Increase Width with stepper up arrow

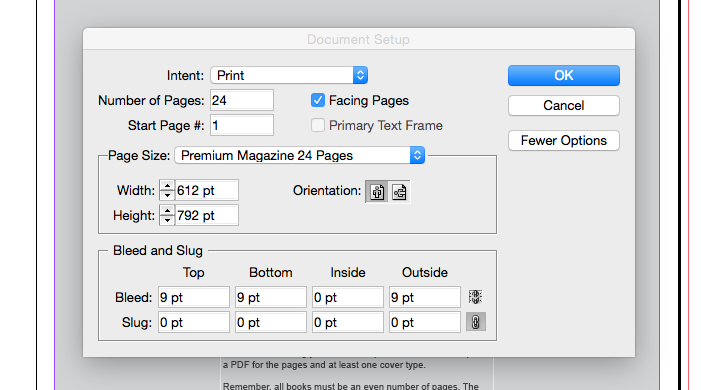(167, 186)
